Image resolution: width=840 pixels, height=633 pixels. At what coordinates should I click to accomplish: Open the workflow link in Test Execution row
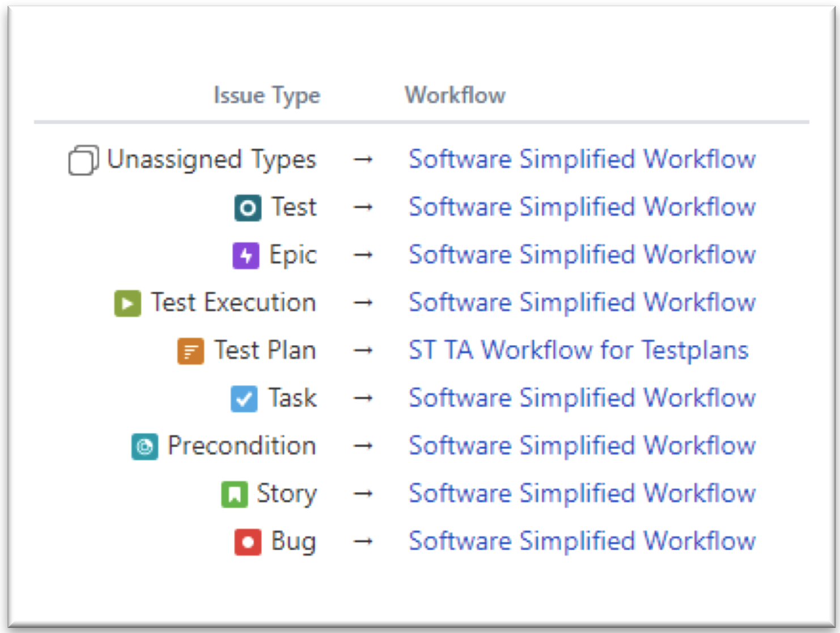582,302
